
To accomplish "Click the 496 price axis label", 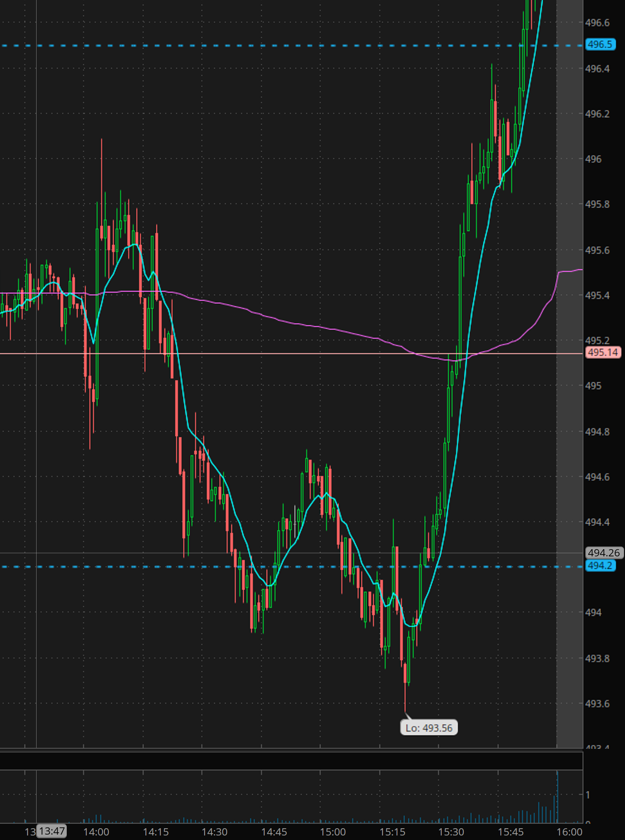I will pyautogui.click(x=593, y=159).
